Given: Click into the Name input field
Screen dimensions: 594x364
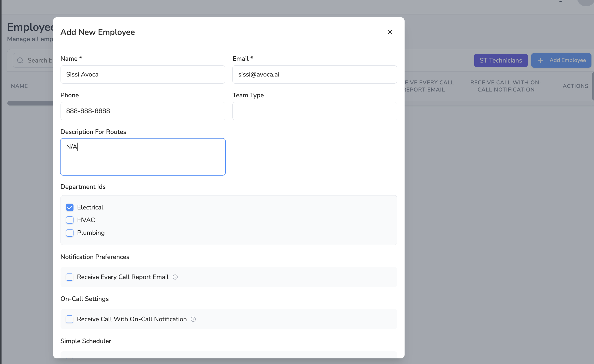Looking at the screenshot, I should pyautogui.click(x=143, y=74).
